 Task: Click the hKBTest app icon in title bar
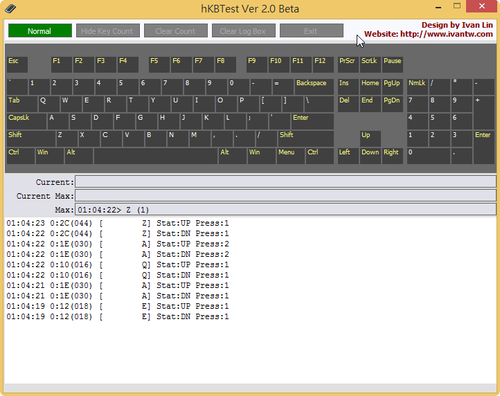pos(10,8)
